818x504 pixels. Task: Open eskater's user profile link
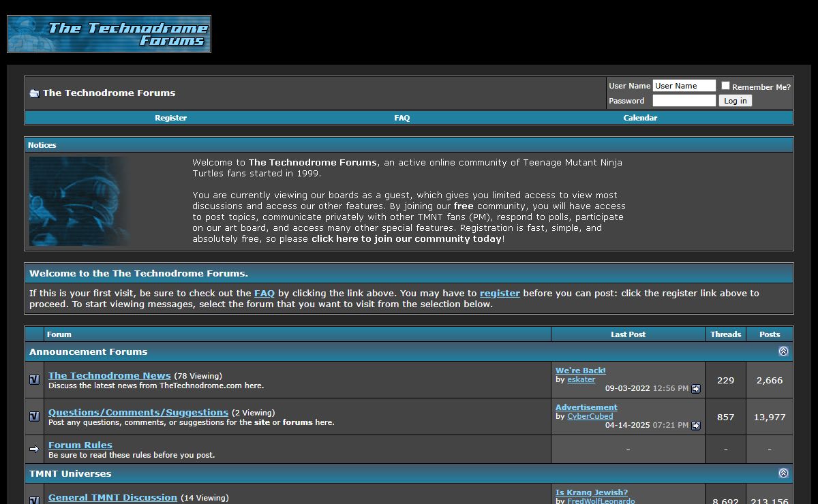pyautogui.click(x=581, y=379)
